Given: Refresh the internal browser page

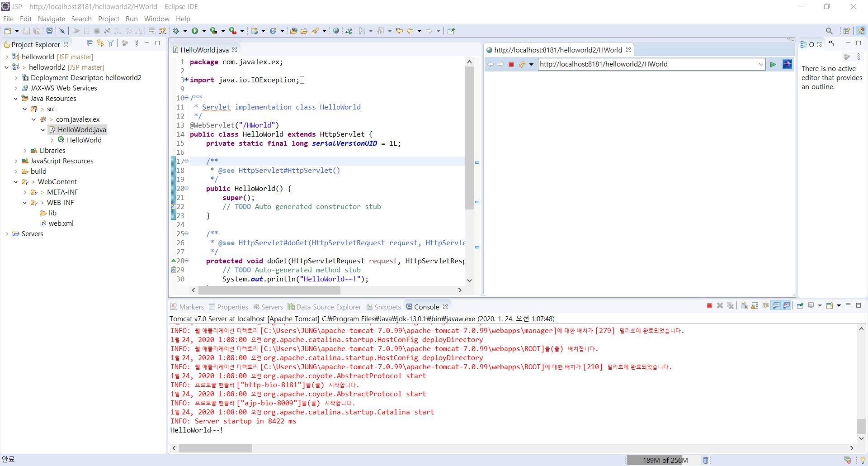Looking at the screenshot, I should (522, 64).
